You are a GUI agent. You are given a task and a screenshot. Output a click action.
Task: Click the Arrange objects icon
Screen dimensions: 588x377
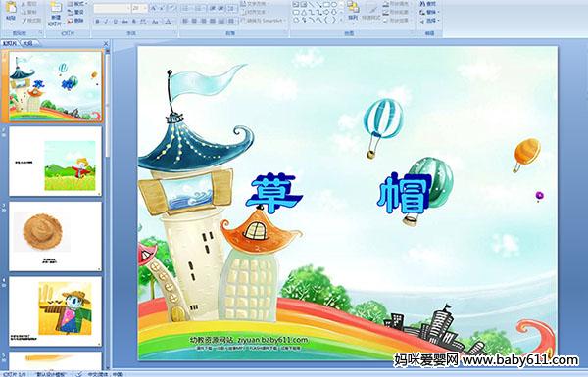click(x=353, y=10)
